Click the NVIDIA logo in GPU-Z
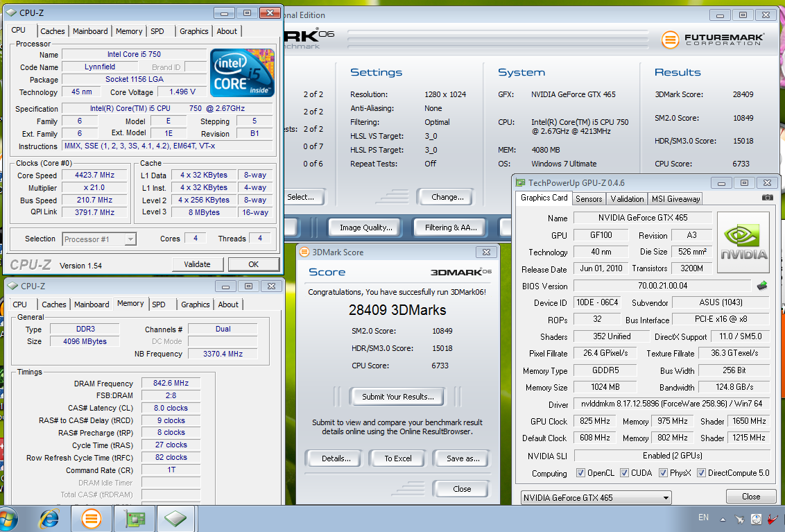Screen dimensions: 785x532 [x=743, y=243]
